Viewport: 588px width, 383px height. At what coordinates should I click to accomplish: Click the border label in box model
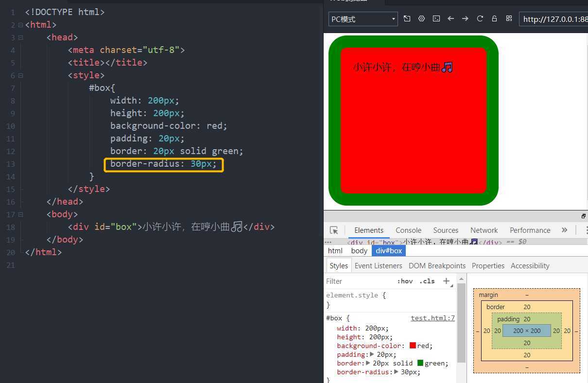496,307
